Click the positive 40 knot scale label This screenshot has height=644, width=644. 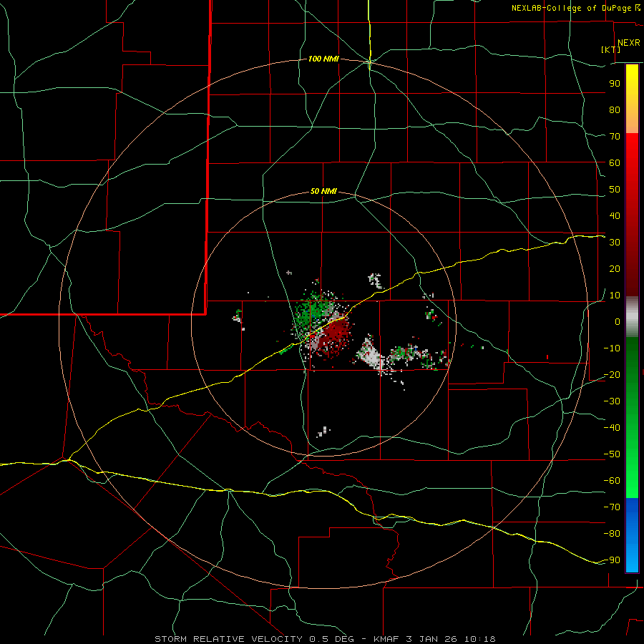point(615,216)
